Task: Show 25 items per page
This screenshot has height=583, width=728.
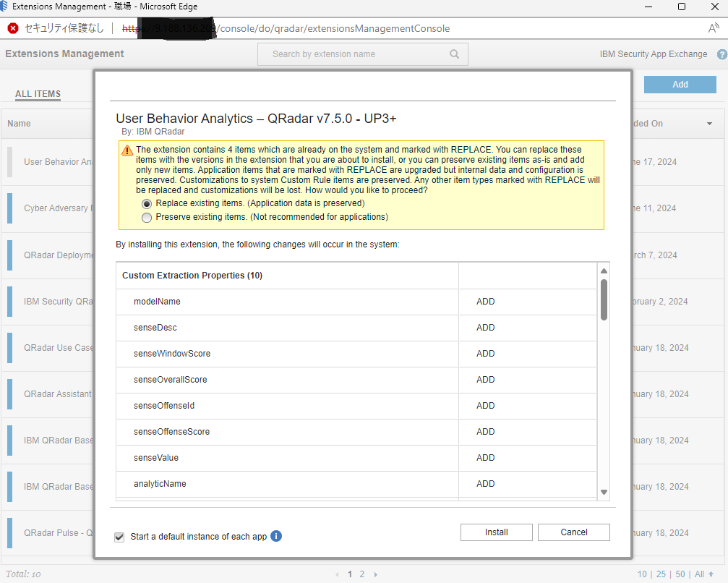Action: click(661, 574)
